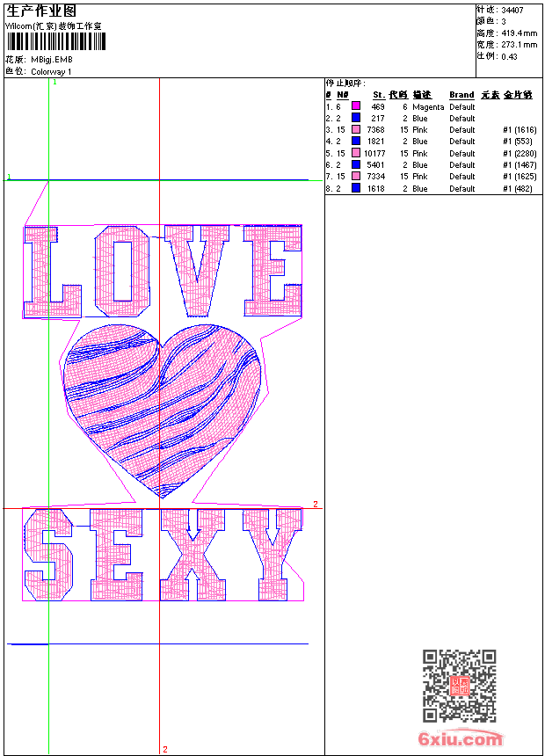
Task: Click sequin count #1 (1625)
Action: point(520,177)
